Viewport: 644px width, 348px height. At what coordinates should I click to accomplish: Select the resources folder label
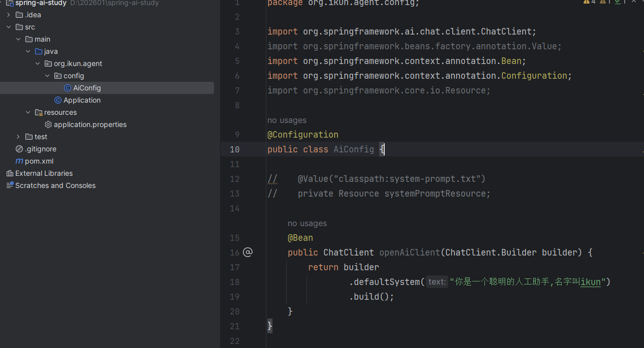(x=60, y=112)
